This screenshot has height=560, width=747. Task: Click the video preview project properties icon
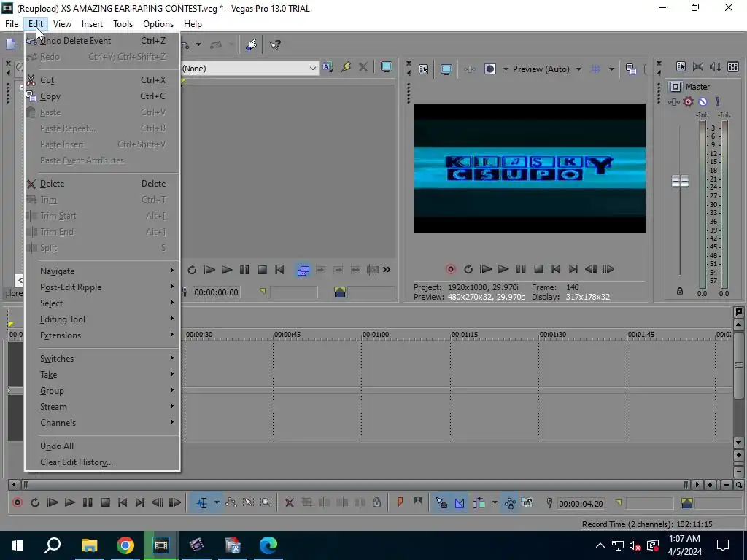pyautogui.click(x=424, y=69)
